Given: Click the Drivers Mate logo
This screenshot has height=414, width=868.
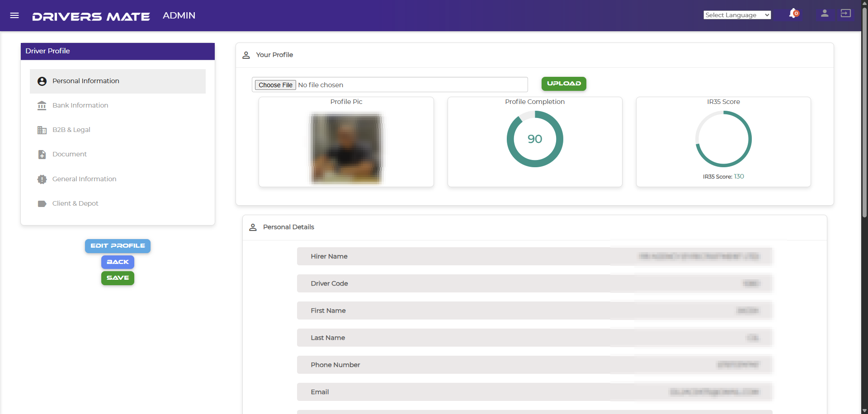Looking at the screenshot, I should [x=91, y=16].
